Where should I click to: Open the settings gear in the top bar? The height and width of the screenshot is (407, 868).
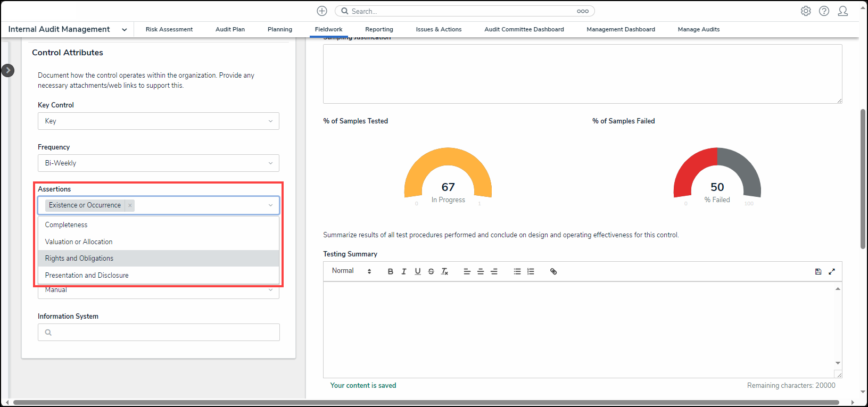(806, 11)
